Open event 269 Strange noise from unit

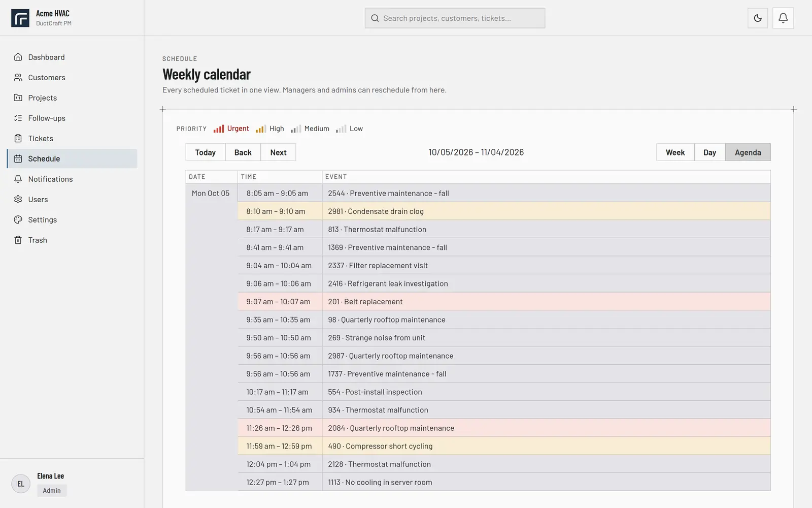[546, 337]
